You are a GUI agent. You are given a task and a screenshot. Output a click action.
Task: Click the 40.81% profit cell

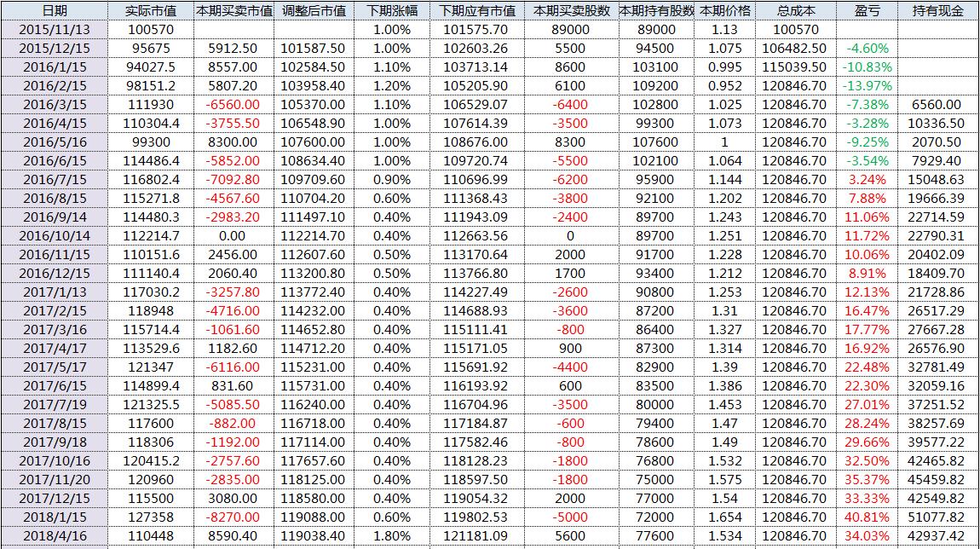[867, 517]
